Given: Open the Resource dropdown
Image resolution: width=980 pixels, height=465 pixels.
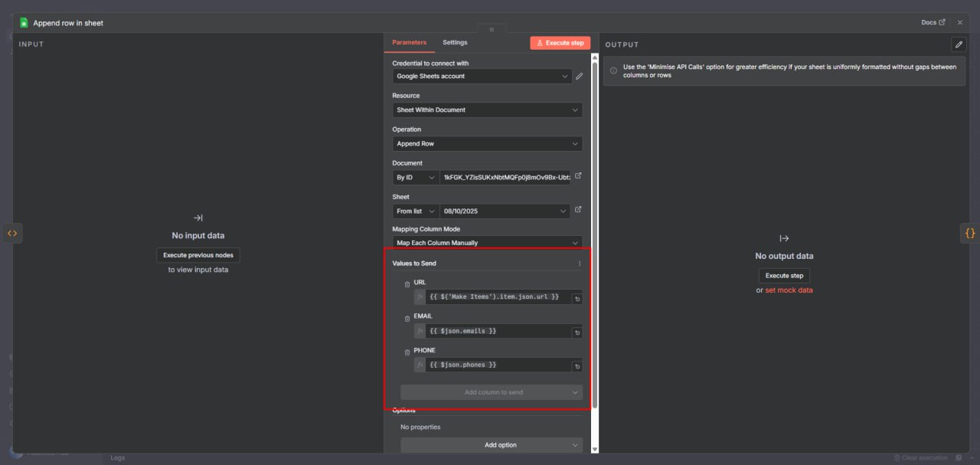Looking at the screenshot, I should click(x=487, y=110).
